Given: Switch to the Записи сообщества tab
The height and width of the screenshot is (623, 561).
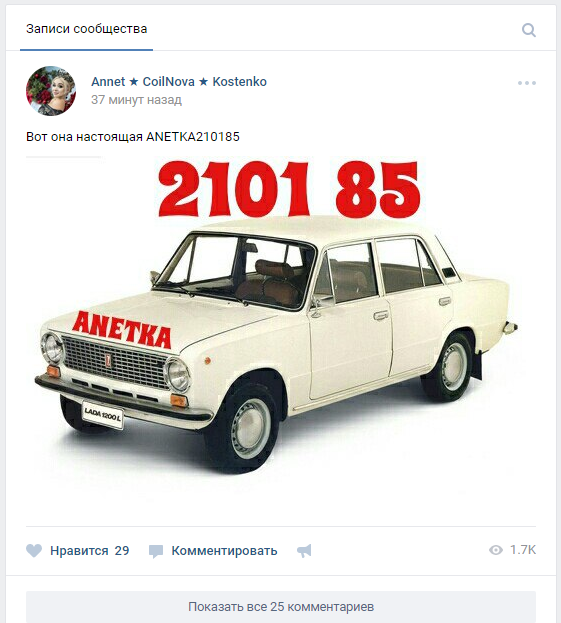Looking at the screenshot, I should pos(87,29).
